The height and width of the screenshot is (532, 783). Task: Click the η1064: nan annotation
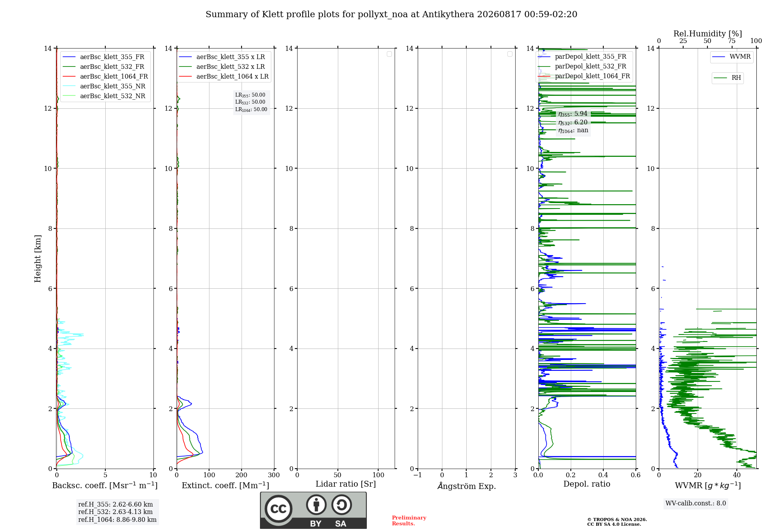pos(573,131)
